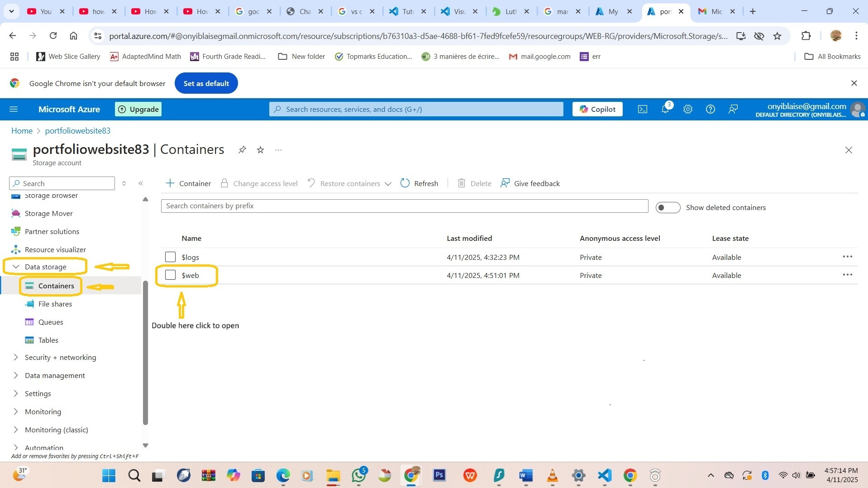Open the $logs container name
Viewport: 868px width, 488px height.
click(x=190, y=257)
